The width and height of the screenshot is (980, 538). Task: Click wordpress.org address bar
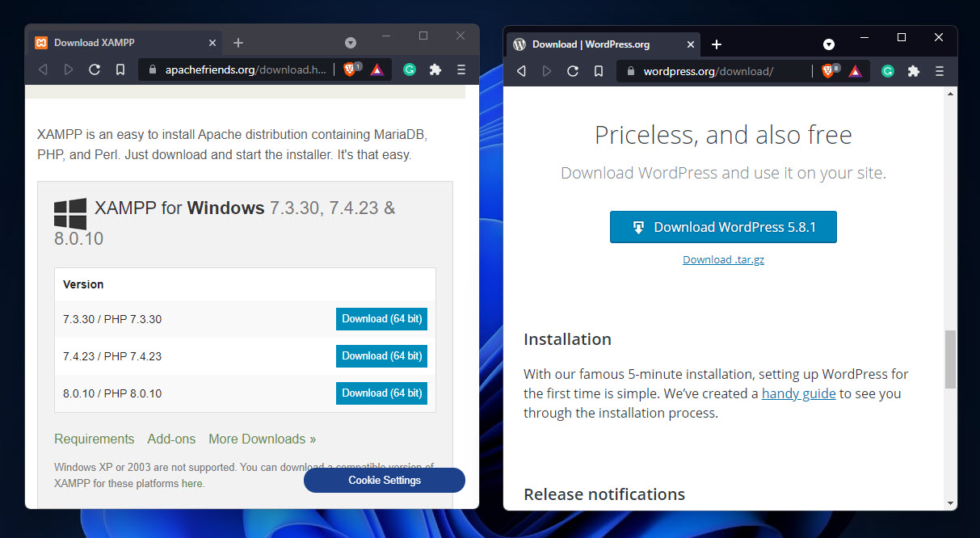coord(715,71)
